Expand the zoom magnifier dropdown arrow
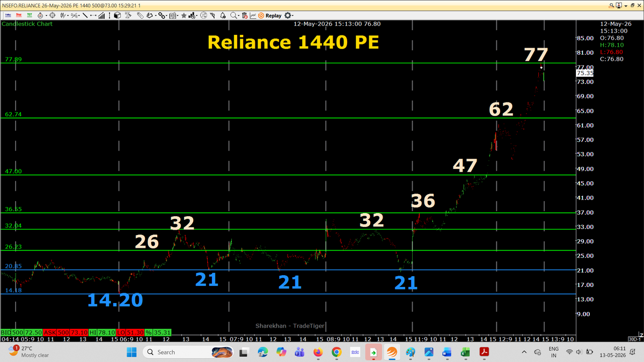 (239, 16)
